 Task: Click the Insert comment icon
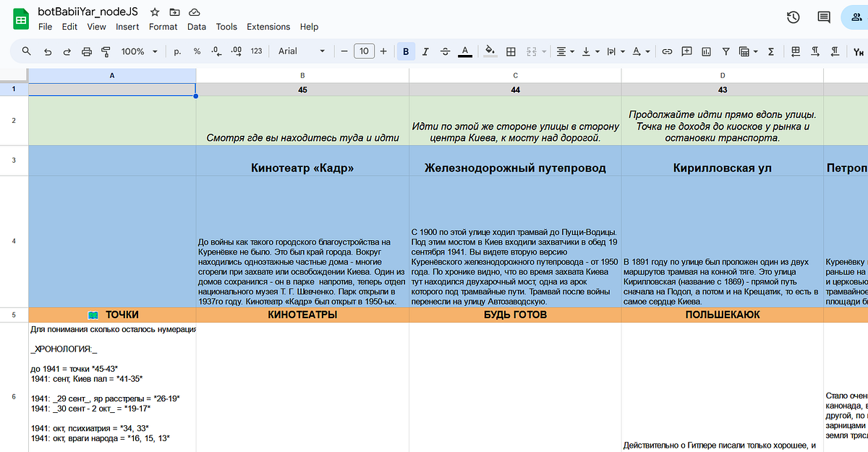pos(686,51)
